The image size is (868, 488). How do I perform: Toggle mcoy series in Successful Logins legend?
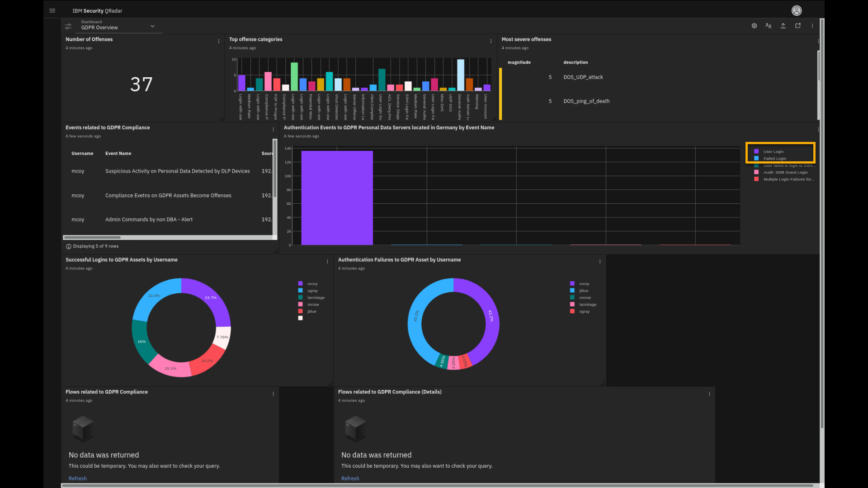312,284
